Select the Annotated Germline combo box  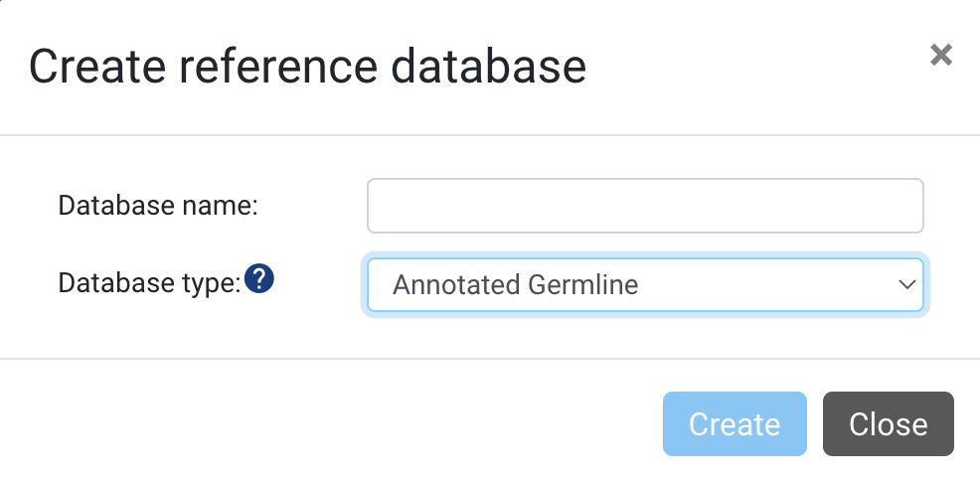(x=645, y=284)
